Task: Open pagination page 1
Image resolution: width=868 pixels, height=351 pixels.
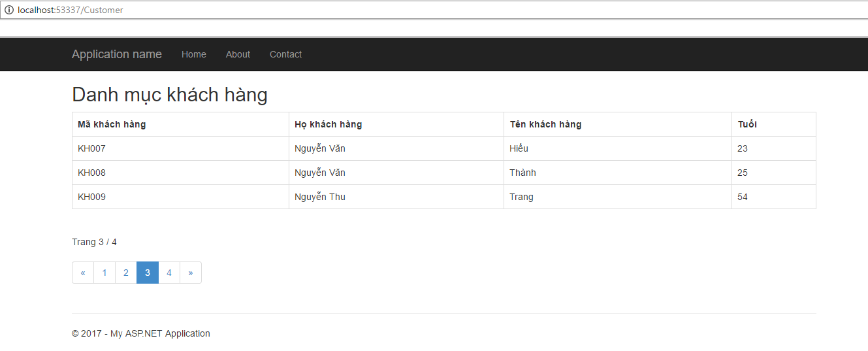Action: tap(104, 273)
